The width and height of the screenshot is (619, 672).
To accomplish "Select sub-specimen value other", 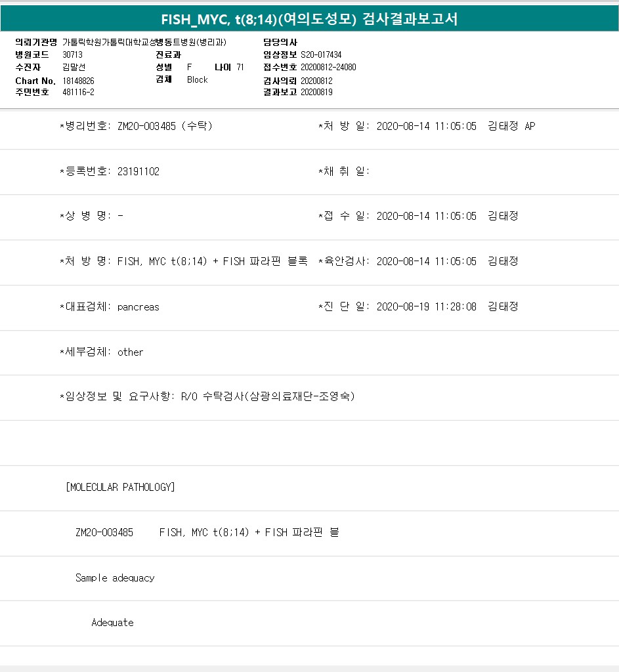I will click(x=131, y=352).
